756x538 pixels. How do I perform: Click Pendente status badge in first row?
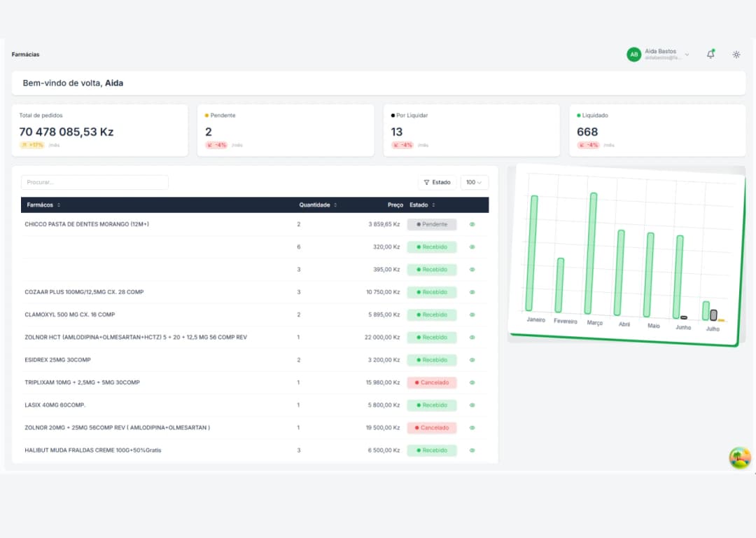click(432, 225)
